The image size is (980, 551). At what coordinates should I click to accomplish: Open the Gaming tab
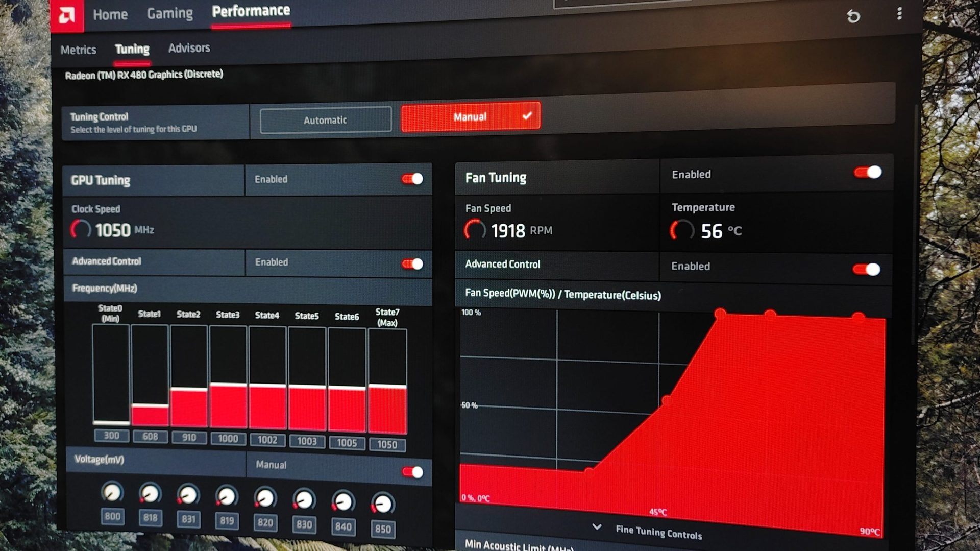[x=170, y=13]
